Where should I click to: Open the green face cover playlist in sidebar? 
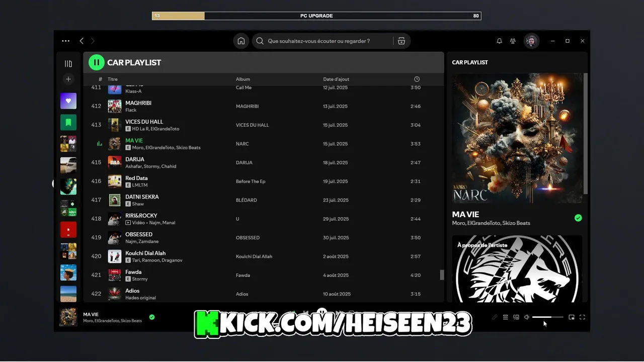pos(68,187)
